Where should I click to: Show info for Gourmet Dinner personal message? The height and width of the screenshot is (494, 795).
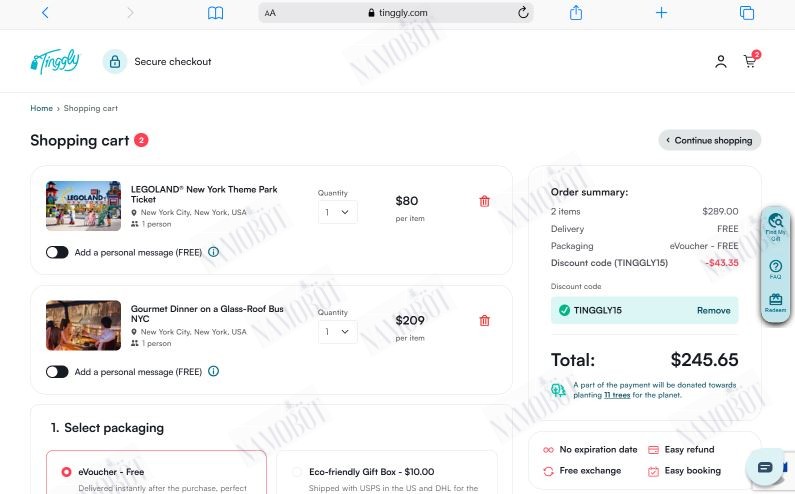tap(213, 371)
